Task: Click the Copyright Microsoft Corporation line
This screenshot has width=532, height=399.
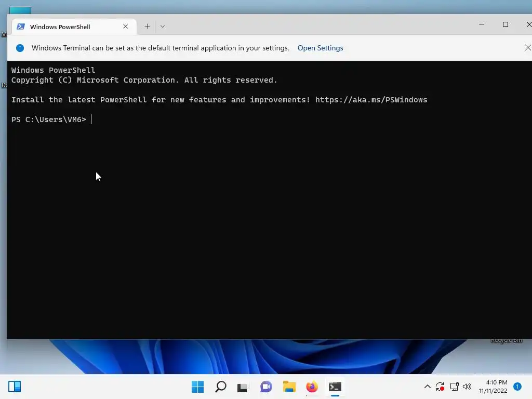Action: click(144, 80)
